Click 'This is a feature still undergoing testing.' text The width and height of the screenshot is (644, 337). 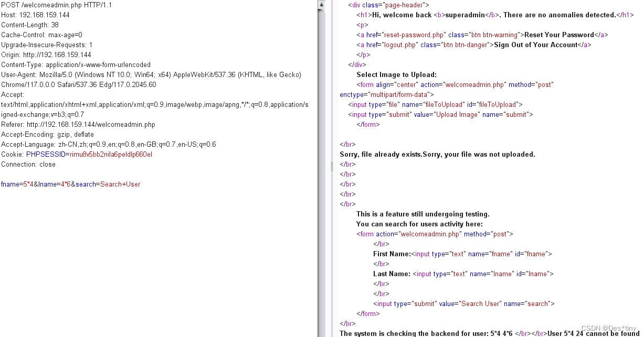click(x=423, y=214)
